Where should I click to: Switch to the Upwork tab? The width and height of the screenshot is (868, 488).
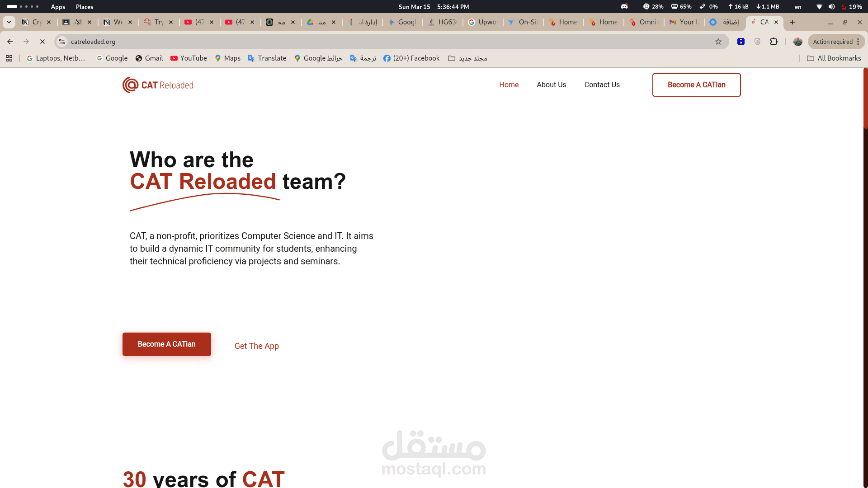pos(483,22)
